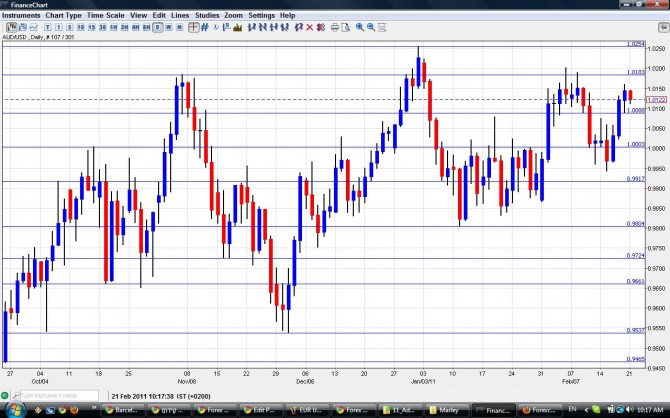Switch to 10-minute time scale
The width and height of the screenshot is (670, 418).
coord(80,27)
